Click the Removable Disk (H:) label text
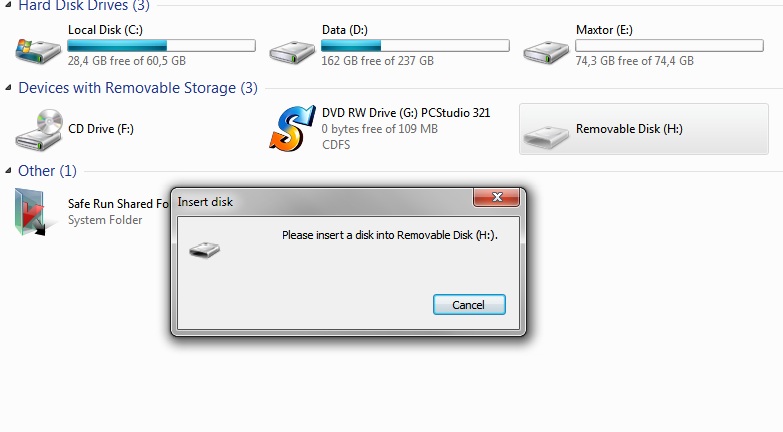The image size is (783, 432). [x=629, y=129]
